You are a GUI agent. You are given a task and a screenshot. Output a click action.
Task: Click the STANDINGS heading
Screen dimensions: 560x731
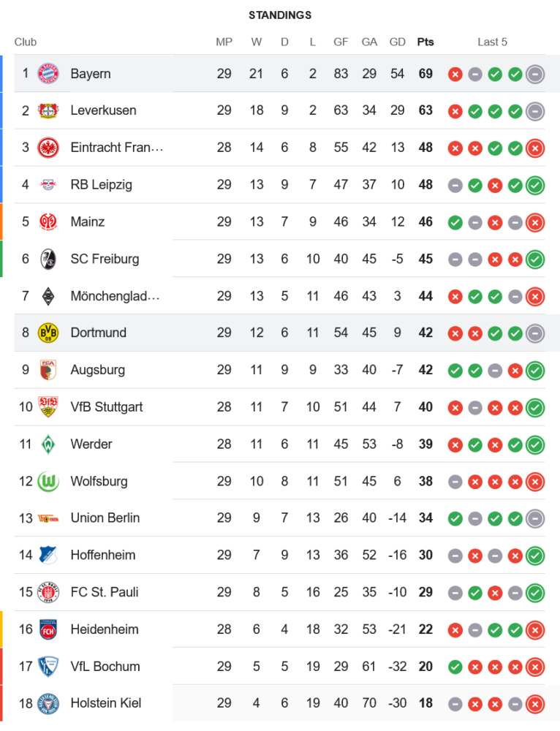click(280, 15)
